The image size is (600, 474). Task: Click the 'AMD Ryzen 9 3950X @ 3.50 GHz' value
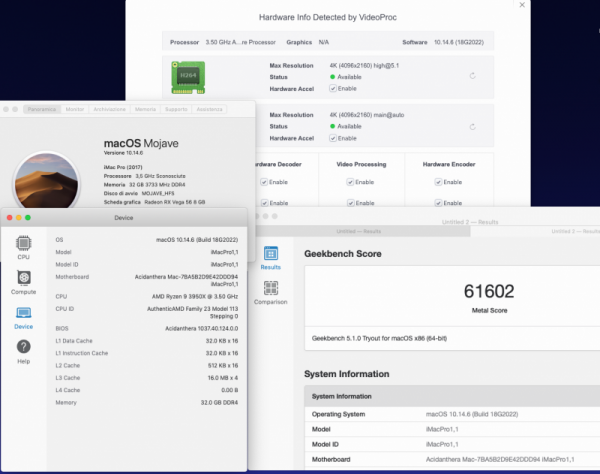[195, 296]
